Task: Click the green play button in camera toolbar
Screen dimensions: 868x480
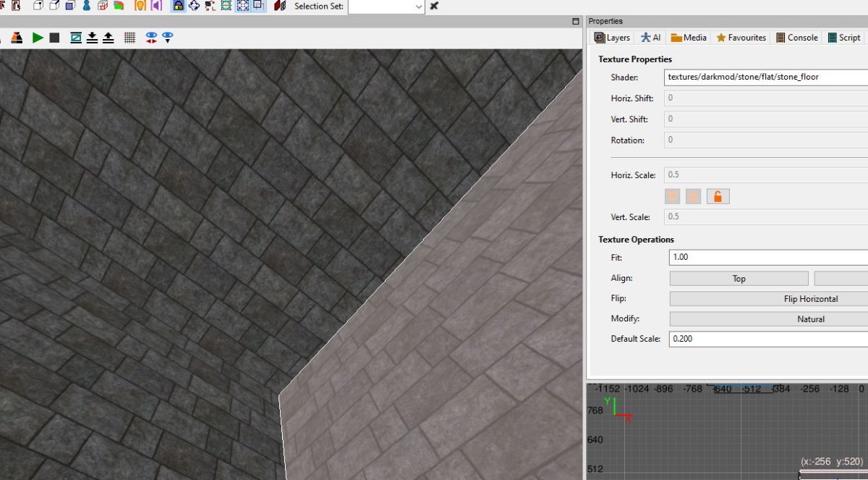Action: point(38,38)
